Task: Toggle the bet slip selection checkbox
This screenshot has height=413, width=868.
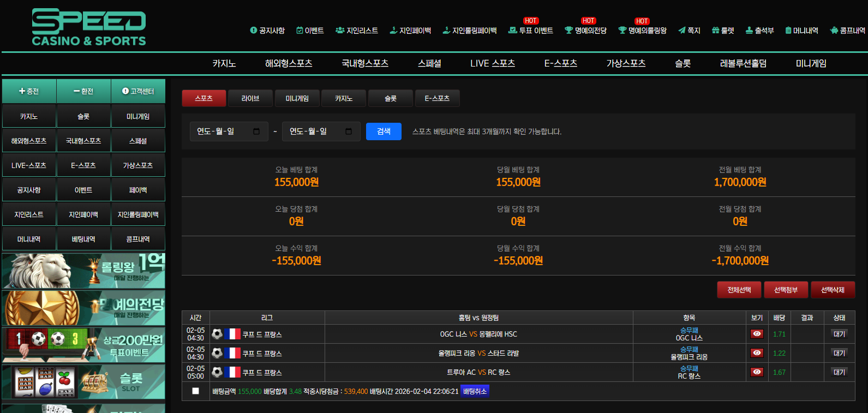Action: pyautogui.click(x=195, y=391)
